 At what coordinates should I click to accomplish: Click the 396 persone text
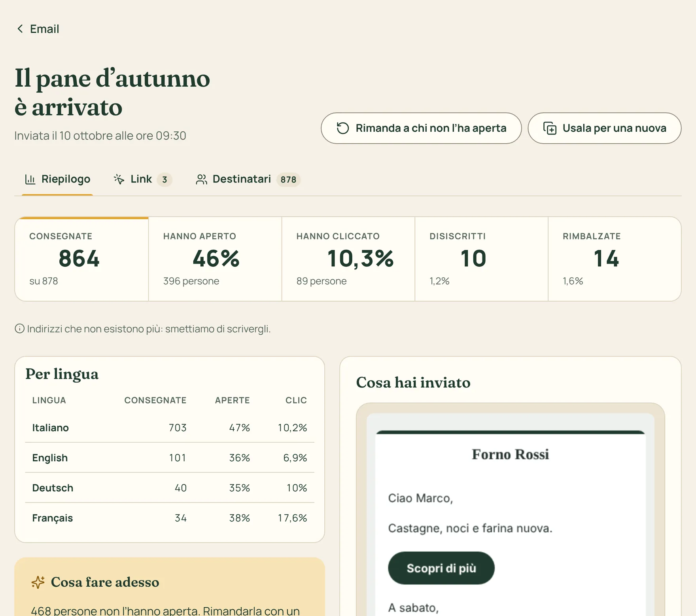[x=191, y=281]
